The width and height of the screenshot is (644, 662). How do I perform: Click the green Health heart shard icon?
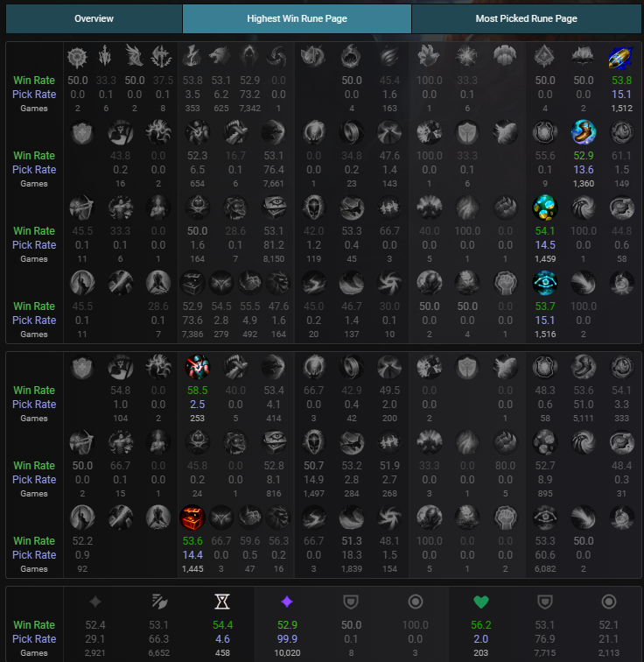[x=480, y=602]
